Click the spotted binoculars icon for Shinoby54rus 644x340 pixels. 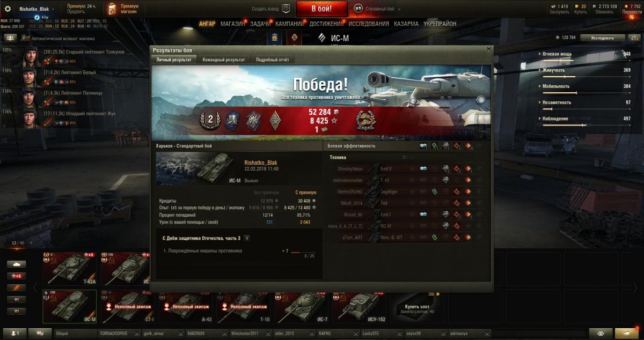click(423, 168)
